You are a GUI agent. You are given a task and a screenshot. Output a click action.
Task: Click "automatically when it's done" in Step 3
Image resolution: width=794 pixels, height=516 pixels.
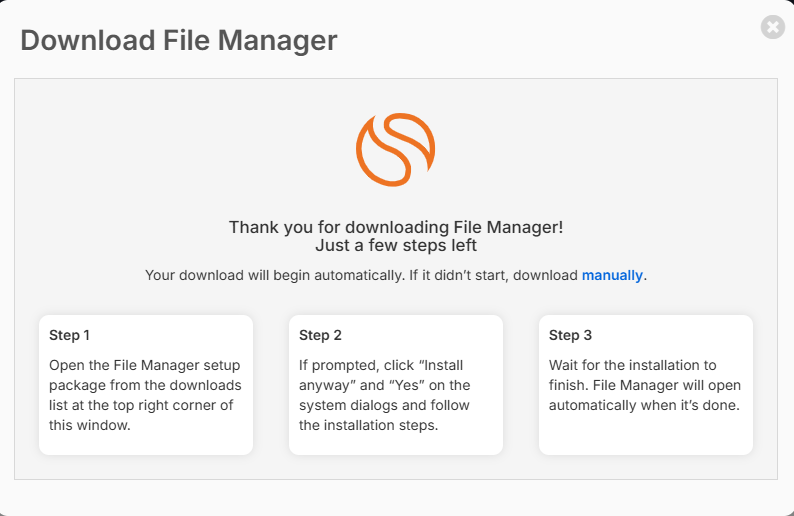tap(644, 406)
